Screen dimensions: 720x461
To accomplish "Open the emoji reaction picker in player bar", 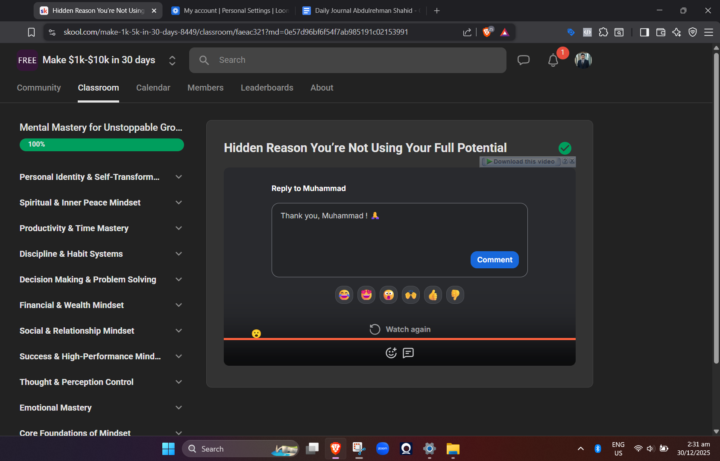I will pos(391,353).
